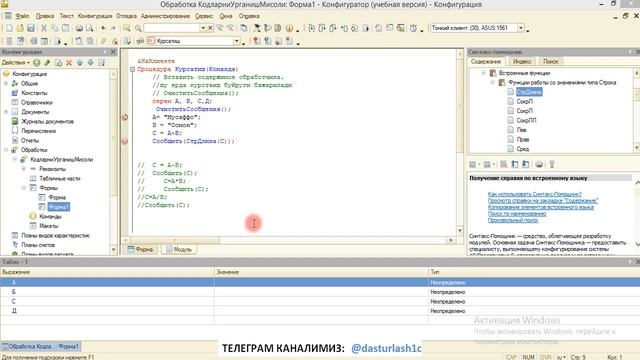Click the Move Up arrow in Configuration panel
Viewport: 640px width, 360px height.
pyautogui.click(x=80, y=62)
